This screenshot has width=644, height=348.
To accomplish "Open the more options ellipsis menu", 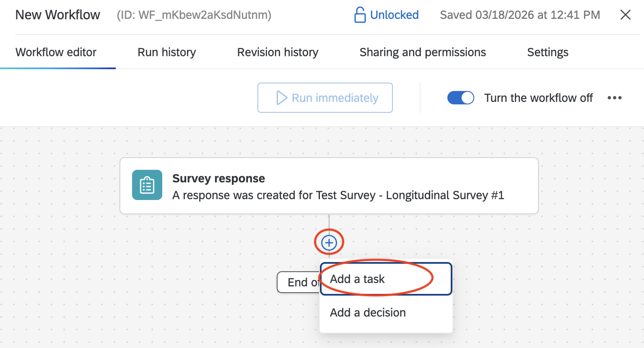I will (615, 98).
